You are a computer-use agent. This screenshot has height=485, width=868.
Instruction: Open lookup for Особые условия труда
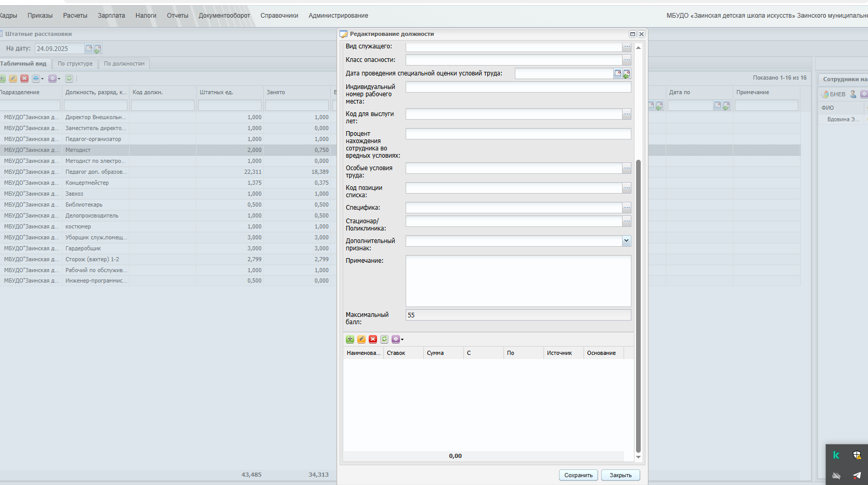pyautogui.click(x=627, y=168)
